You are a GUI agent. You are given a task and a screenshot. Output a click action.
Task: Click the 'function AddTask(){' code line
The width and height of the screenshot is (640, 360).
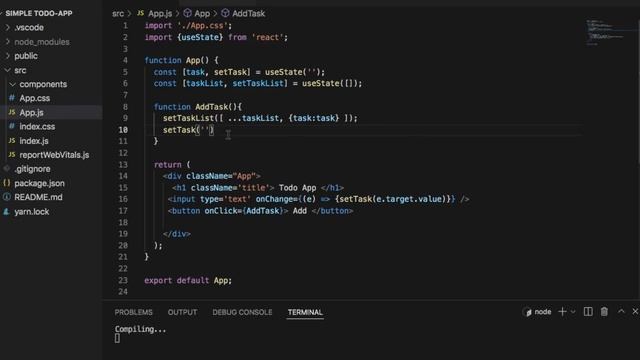(x=198, y=107)
